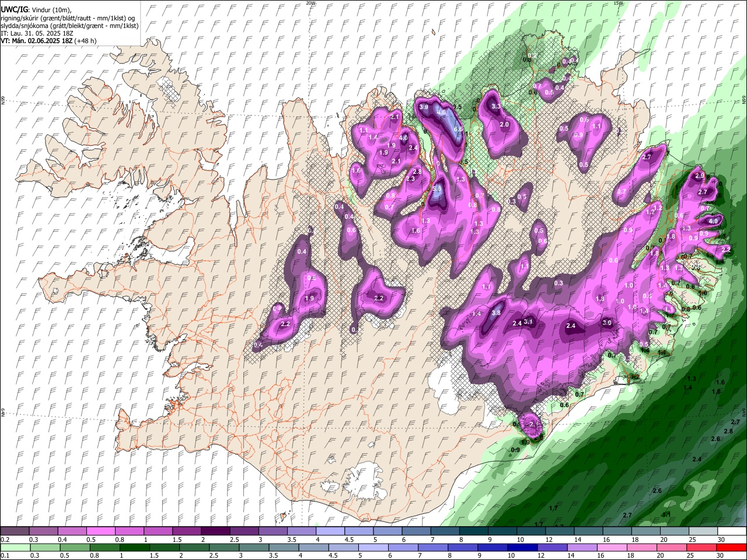
Task: Select the bright red 30+ rain legend swatch
Action: tap(731, 548)
